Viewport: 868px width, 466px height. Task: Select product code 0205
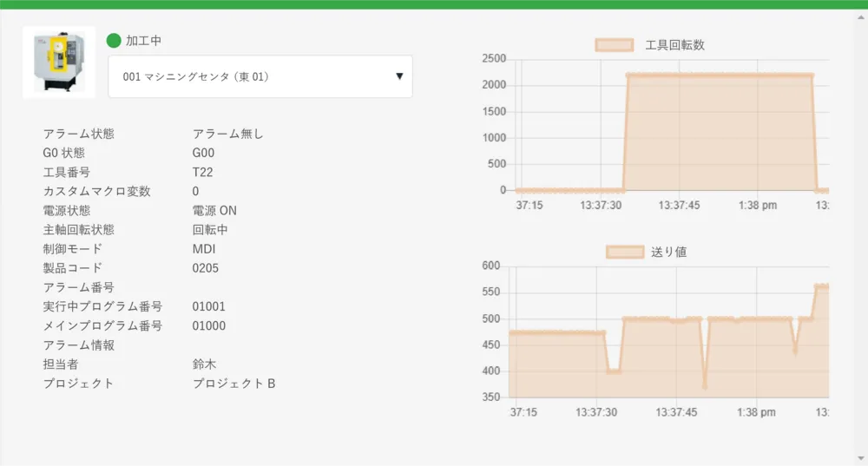pyautogui.click(x=206, y=268)
